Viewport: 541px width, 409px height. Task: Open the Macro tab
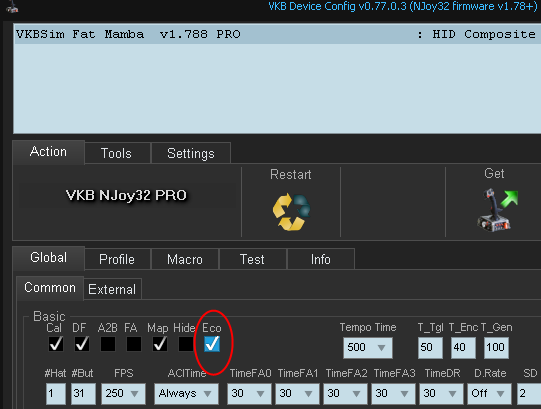pyautogui.click(x=185, y=259)
